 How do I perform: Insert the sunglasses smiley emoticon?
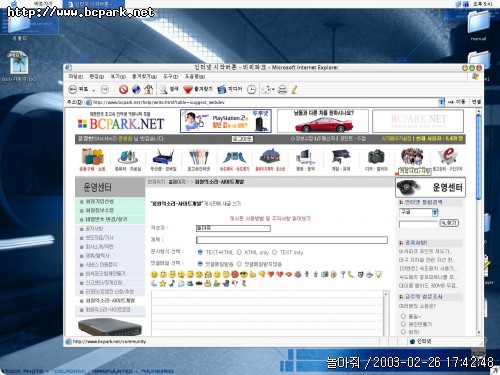point(244,275)
